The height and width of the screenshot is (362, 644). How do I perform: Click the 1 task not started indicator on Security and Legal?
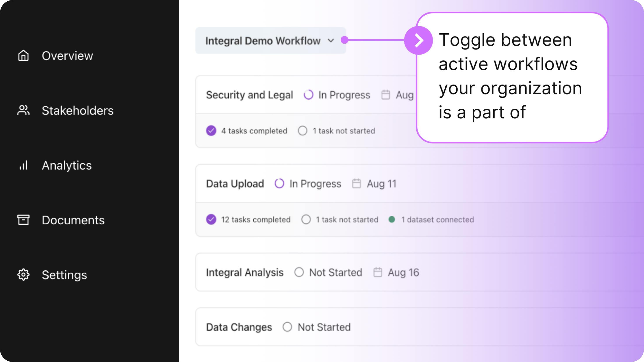click(337, 131)
